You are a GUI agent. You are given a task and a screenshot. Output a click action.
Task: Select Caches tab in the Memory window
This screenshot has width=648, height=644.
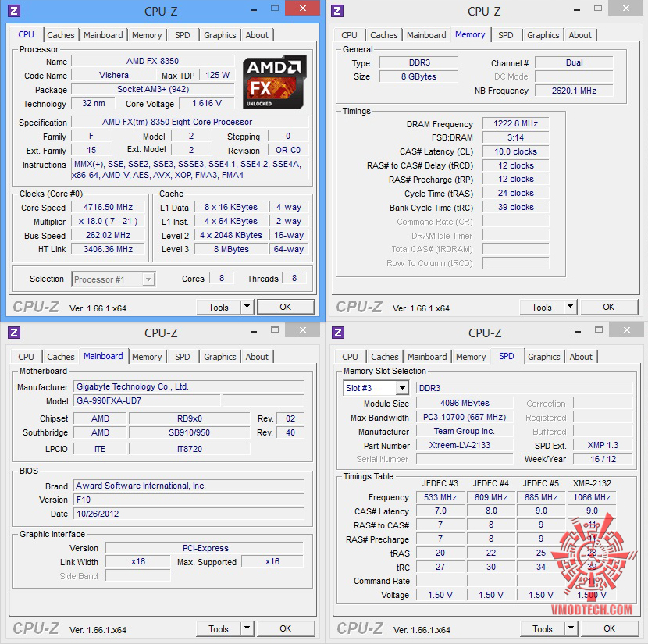pos(384,35)
